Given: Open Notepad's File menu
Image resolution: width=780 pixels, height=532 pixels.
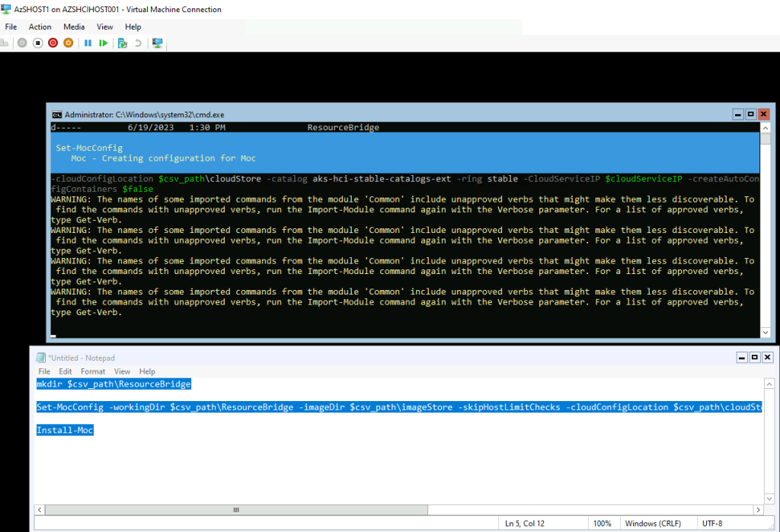Looking at the screenshot, I should pyautogui.click(x=44, y=371).
